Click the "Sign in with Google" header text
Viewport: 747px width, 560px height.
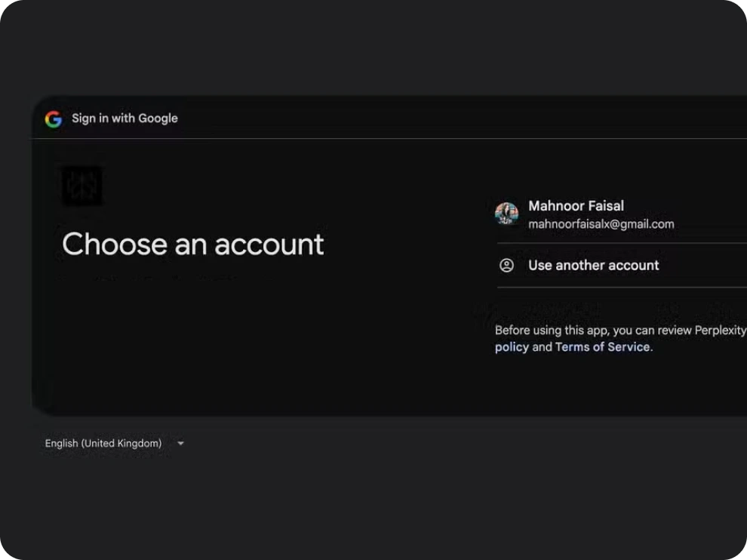[x=124, y=118]
